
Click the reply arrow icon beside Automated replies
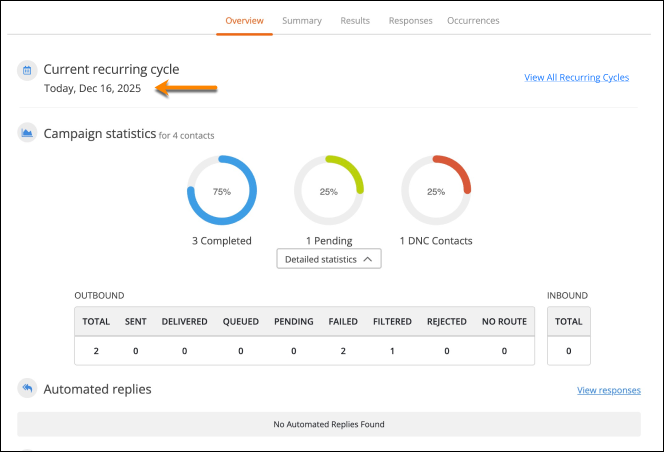27,388
